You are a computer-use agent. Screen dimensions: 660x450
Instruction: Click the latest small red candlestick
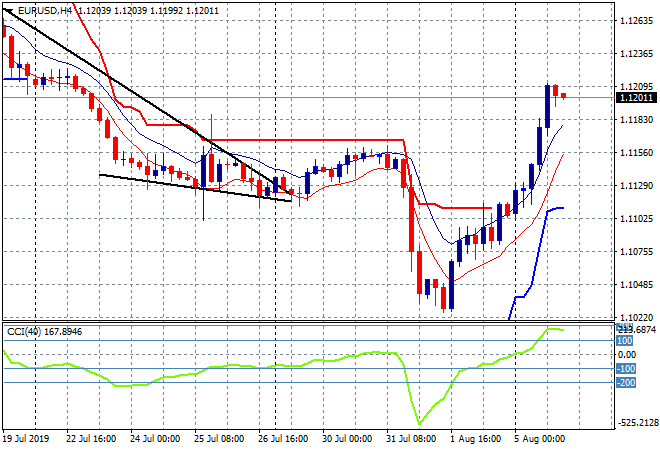(x=564, y=96)
